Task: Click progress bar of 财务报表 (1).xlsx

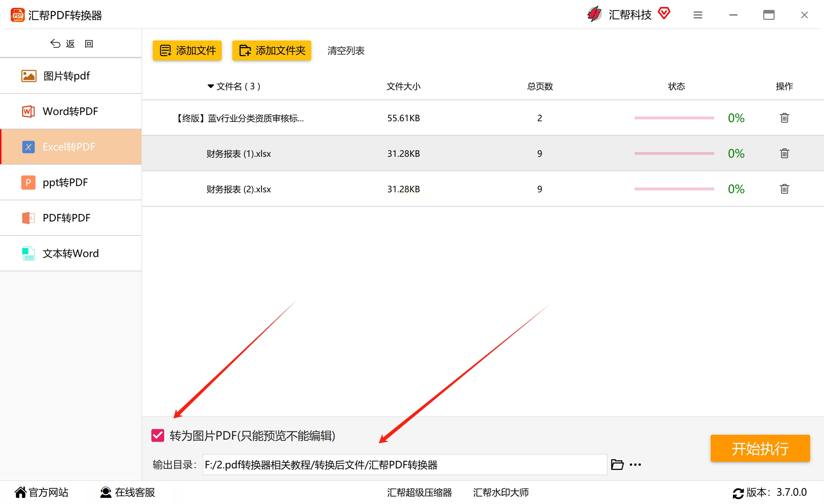Action: pyautogui.click(x=674, y=153)
